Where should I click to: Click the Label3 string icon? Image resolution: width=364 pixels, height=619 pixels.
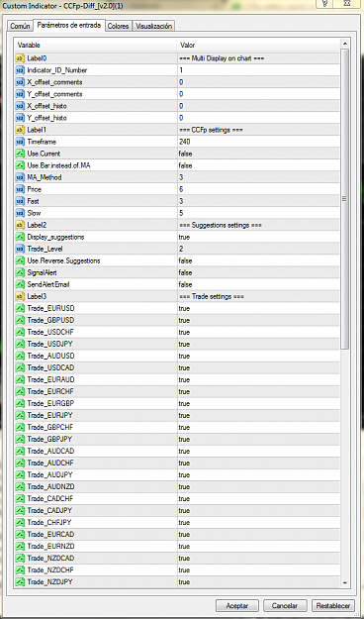[20, 296]
